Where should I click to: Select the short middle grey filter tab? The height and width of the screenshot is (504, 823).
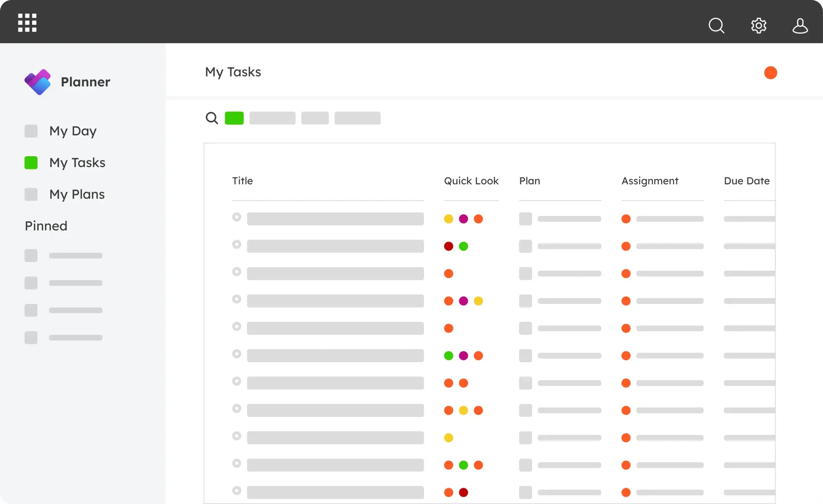pyautogui.click(x=315, y=118)
